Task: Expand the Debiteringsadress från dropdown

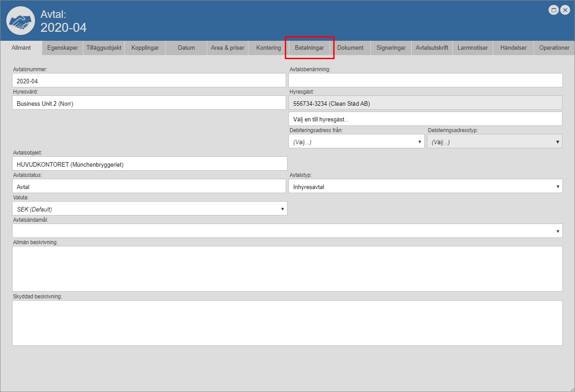Action: pos(356,142)
